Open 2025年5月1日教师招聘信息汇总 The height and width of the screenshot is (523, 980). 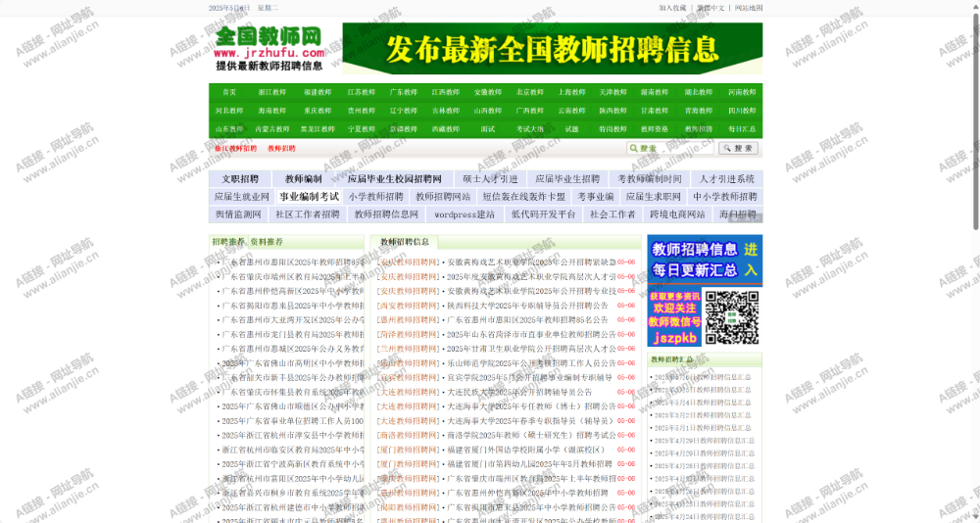point(703,428)
